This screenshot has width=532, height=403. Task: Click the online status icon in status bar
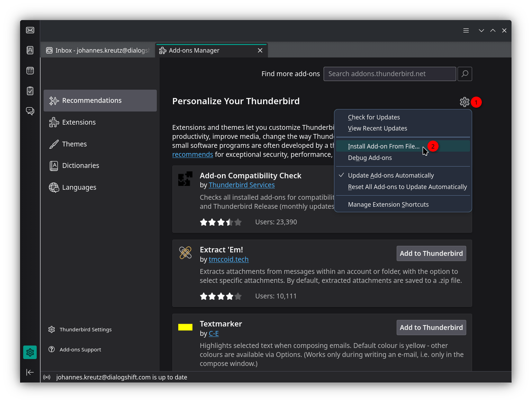click(x=47, y=377)
